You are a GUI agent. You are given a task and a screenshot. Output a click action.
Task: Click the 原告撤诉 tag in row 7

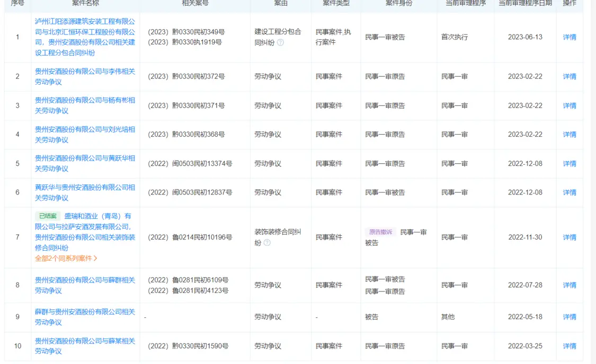pyautogui.click(x=380, y=232)
